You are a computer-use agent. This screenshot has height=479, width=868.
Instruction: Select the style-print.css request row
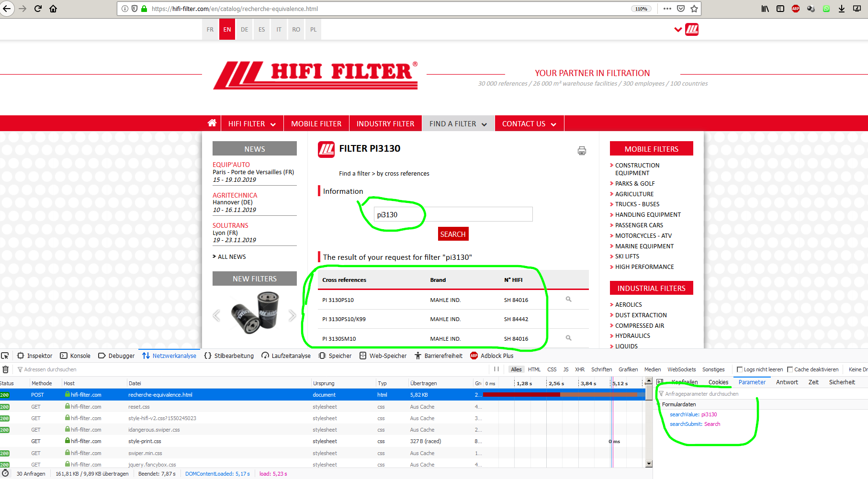coord(323,441)
